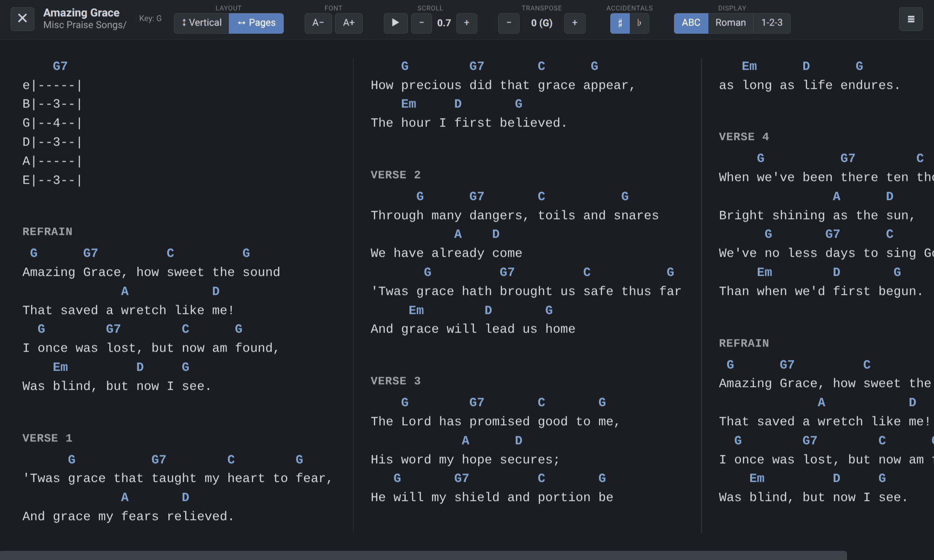Switch chord display to Roman numerals
This screenshot has height=560, width=934.
pos(730,22)
